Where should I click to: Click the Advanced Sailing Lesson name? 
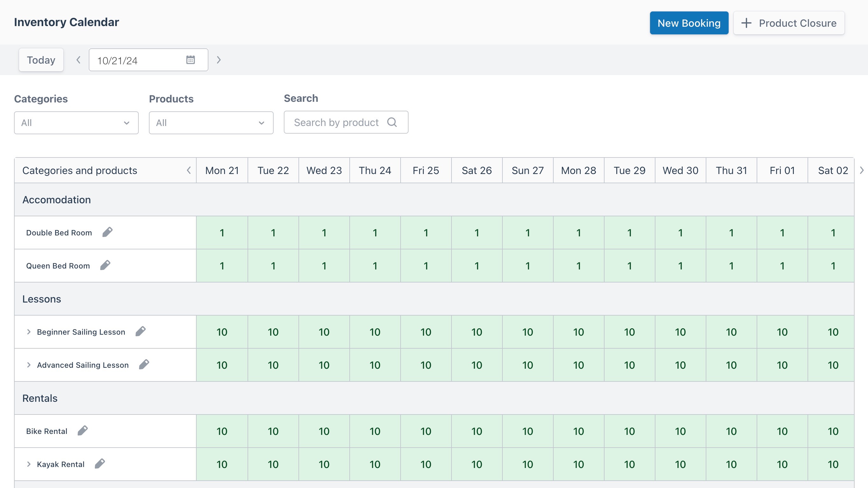(83, 365)
